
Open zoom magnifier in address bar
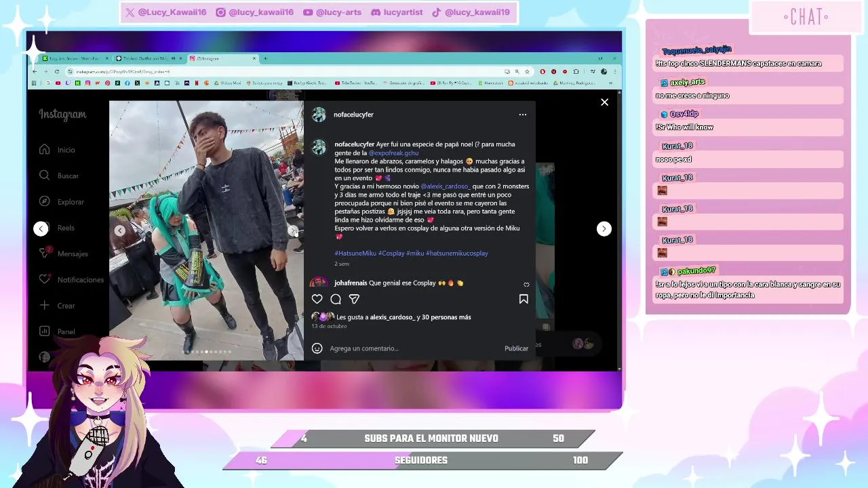(517, 72)
